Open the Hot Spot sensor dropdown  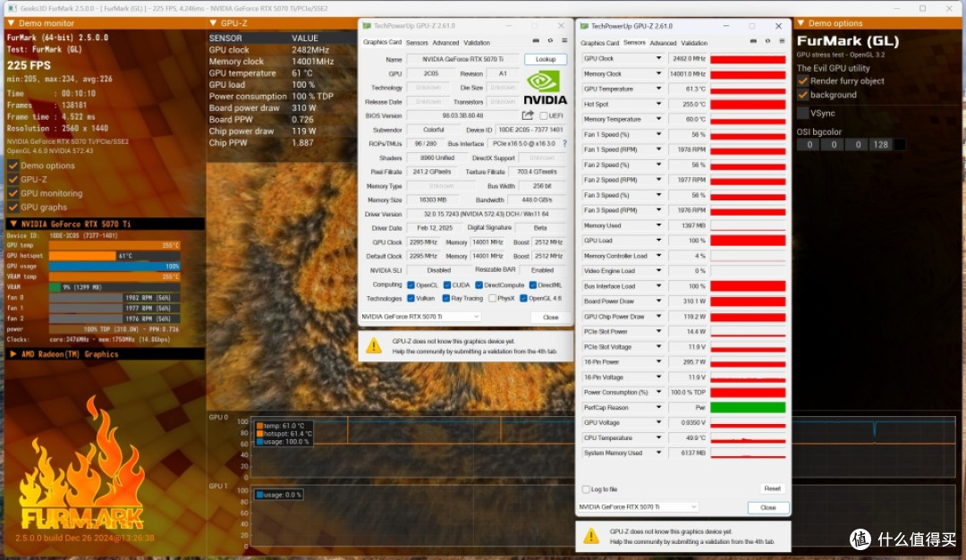[x=658, y=104]
